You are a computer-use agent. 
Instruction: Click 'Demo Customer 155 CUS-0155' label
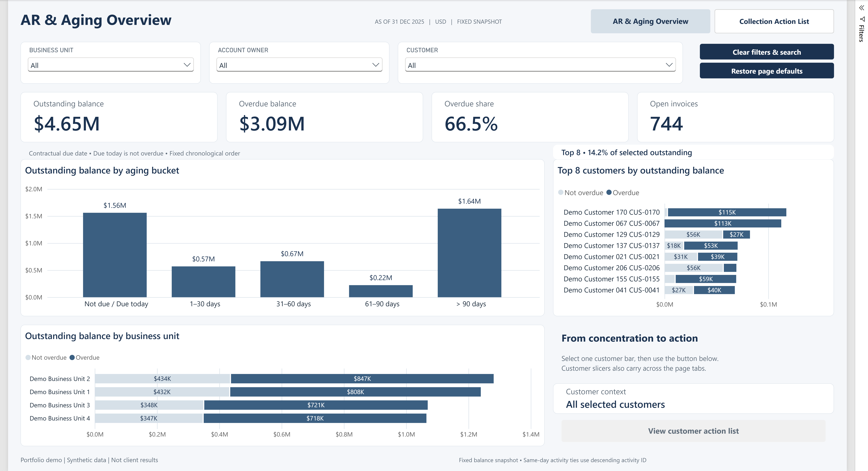612,279
